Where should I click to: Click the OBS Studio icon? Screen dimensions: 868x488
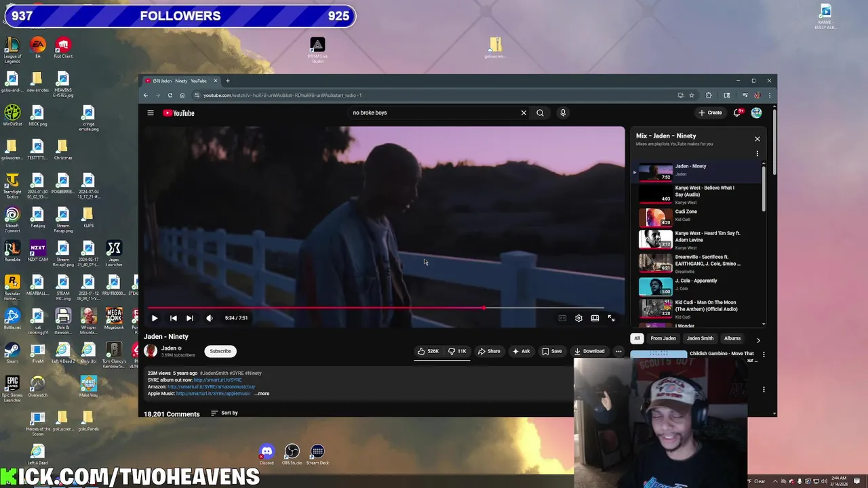[x=292, y=454]
